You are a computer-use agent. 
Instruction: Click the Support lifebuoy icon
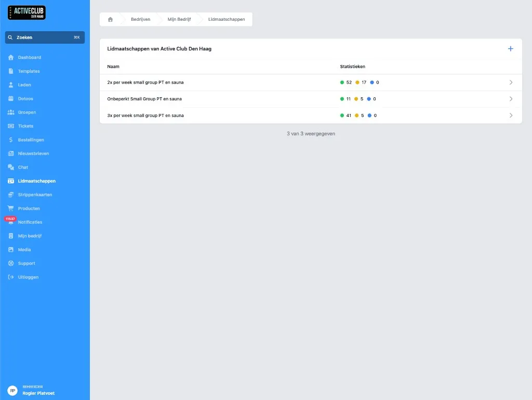pos(11,263)
